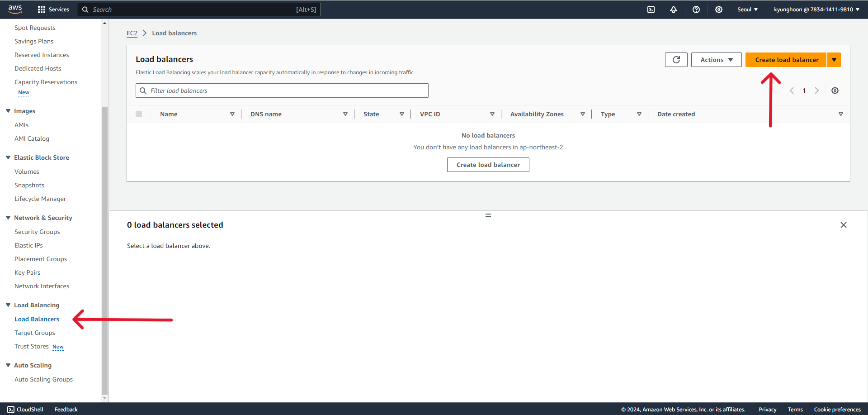Viewport: 868px width, 415px height.
Task: Go to previous page of results
Action: pyautogui.click(x=792, y=91)
